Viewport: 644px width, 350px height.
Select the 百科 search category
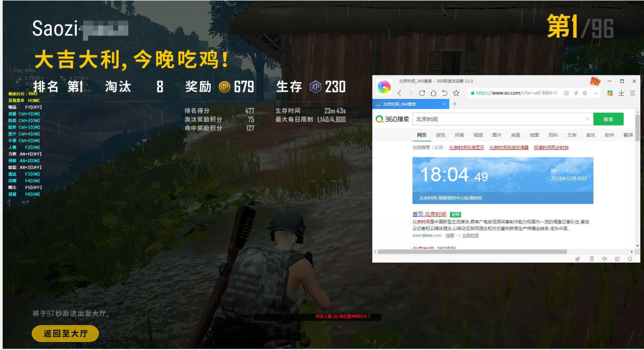[x=553, y=135]
